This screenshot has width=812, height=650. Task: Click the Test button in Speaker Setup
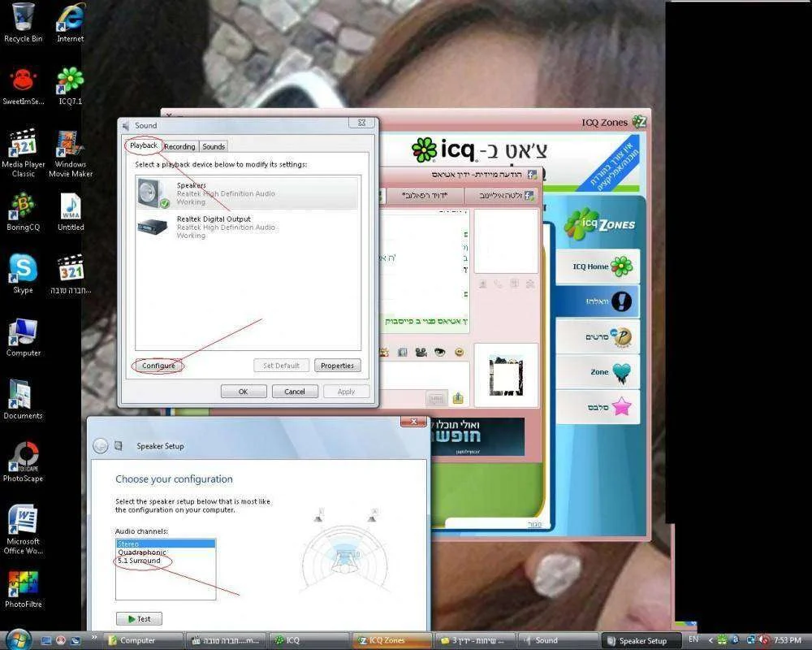click(139, 619)
